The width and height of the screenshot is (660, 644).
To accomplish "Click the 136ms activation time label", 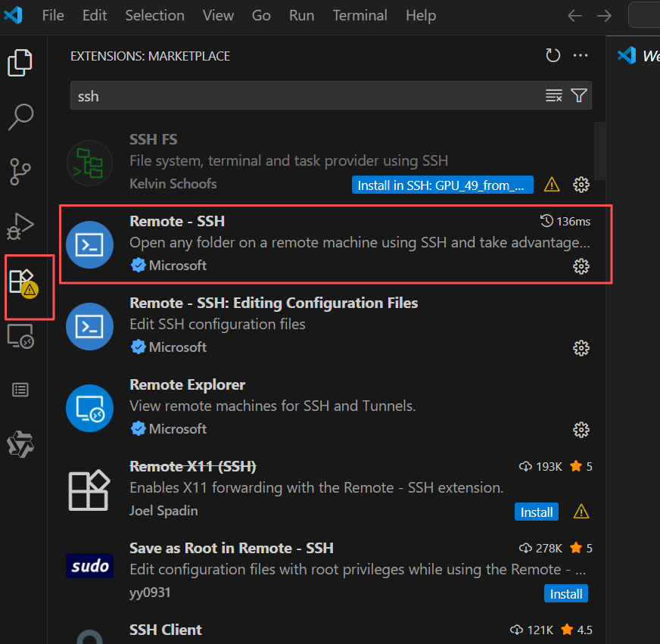I will (x=565, y=221).
